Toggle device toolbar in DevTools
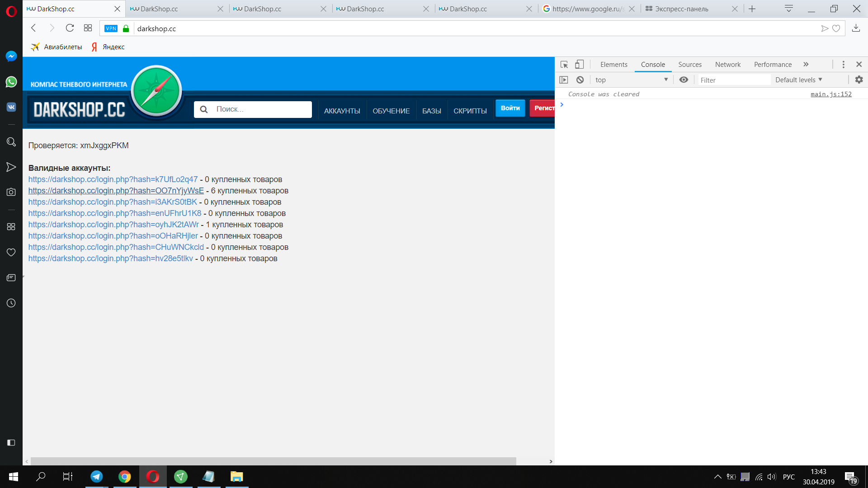Screen dimensions: 868x488 pyautogui.click(x=579, y=65)
